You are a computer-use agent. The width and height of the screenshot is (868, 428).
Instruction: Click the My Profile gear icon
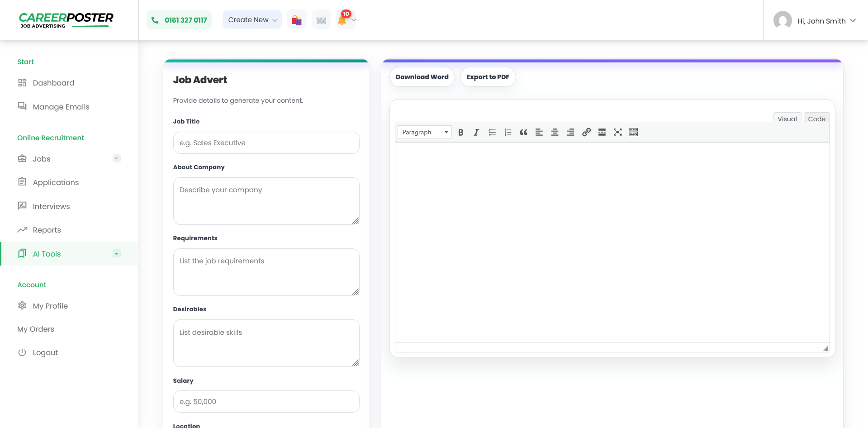22,305
